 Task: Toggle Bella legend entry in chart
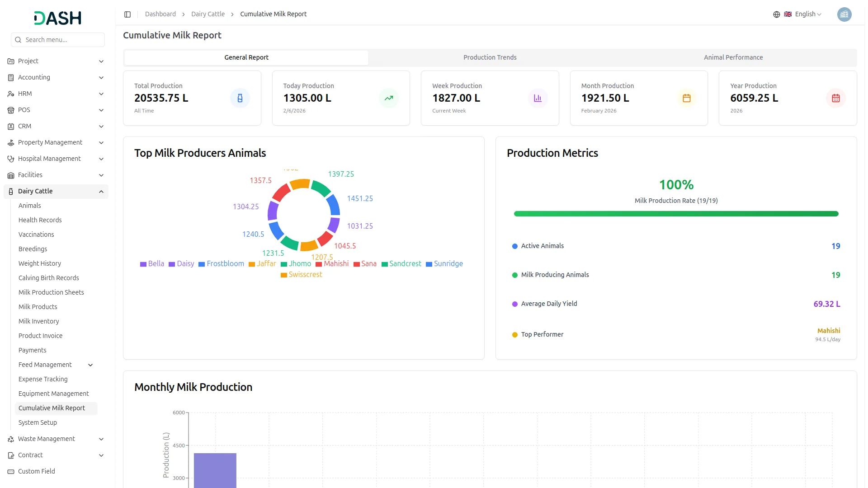pos(152,264)
